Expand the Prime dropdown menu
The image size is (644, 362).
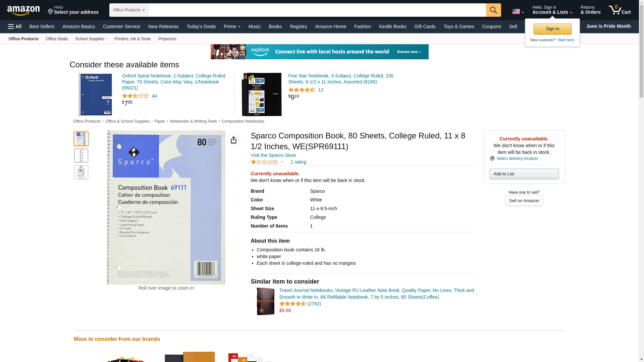point(232,26)
